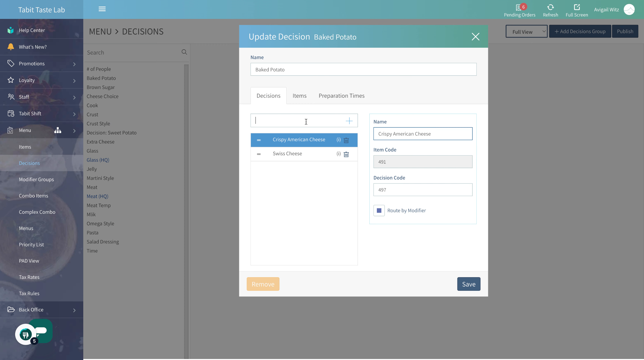Image resolution: width=644 pixels, height=360 pixels.
Task: Open the Avigail Witz user avatar
Action: (629, 10)
